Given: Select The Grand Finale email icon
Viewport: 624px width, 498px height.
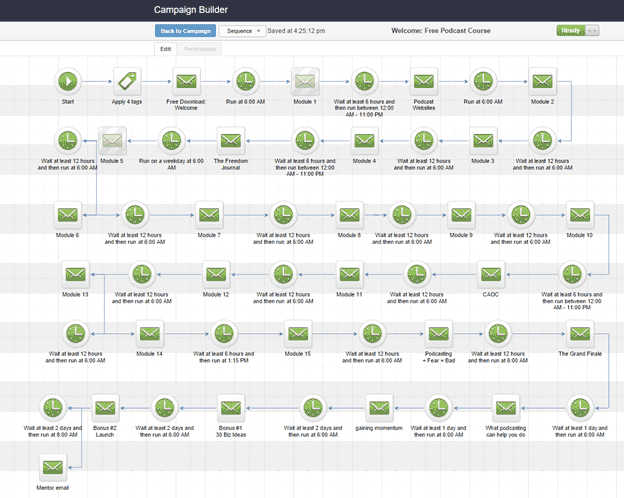Looking at the screenshot, I should click(580, 334).
